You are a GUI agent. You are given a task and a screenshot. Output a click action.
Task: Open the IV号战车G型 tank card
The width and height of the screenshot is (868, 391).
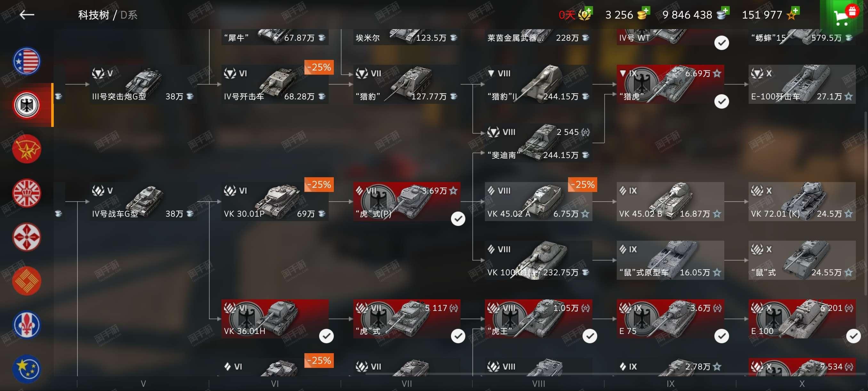(143, 202)
